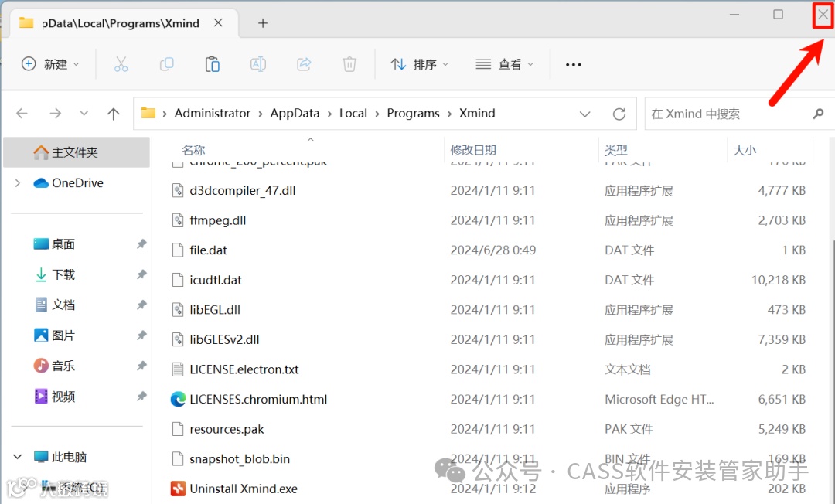
Task: Click Local in the address breadcrumb
Action: tap(353, 114)
